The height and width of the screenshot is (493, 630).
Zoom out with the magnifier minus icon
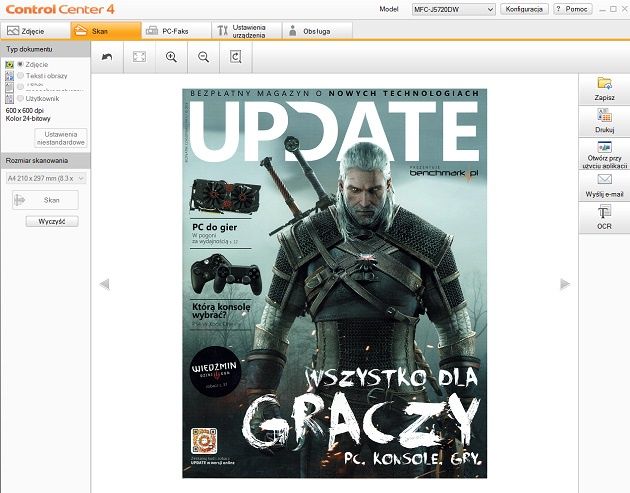(204, 57)
